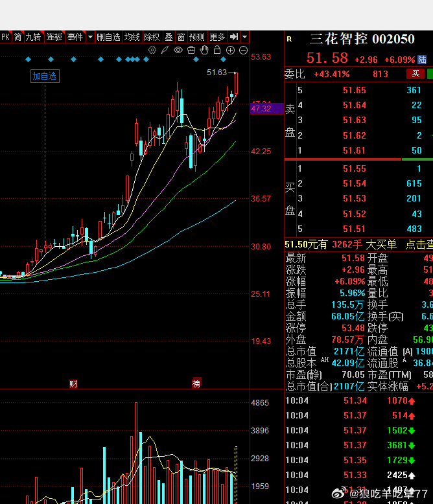The height and width of the screenshot is (504, 433).
Task: Toggle 除权 adjustment
Action: click(x=152, y=37)
